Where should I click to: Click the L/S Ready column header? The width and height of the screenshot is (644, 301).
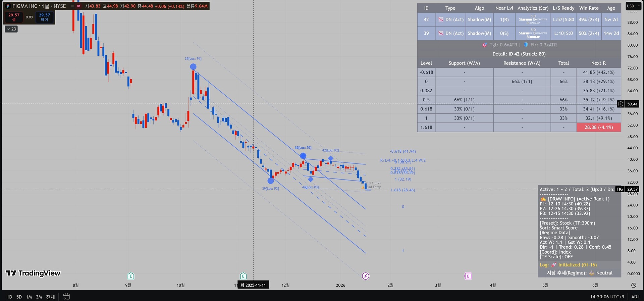(x=563, y=8)
